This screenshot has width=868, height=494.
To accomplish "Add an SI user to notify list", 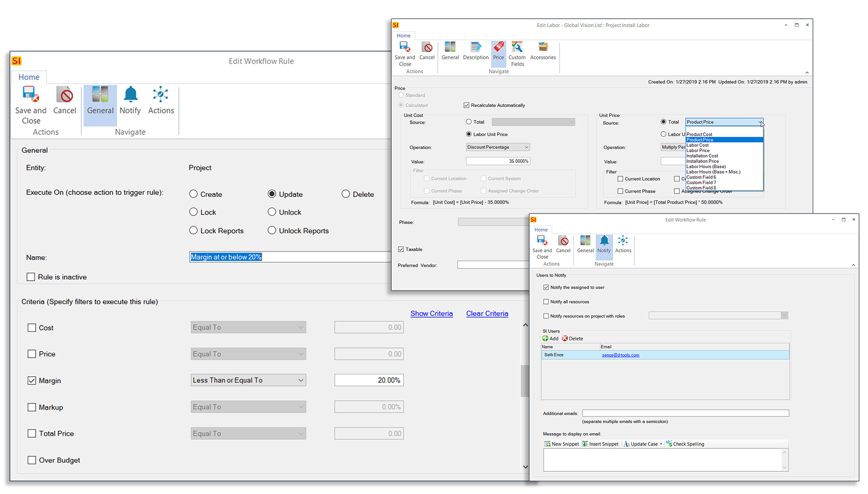I will pos(550,338).
